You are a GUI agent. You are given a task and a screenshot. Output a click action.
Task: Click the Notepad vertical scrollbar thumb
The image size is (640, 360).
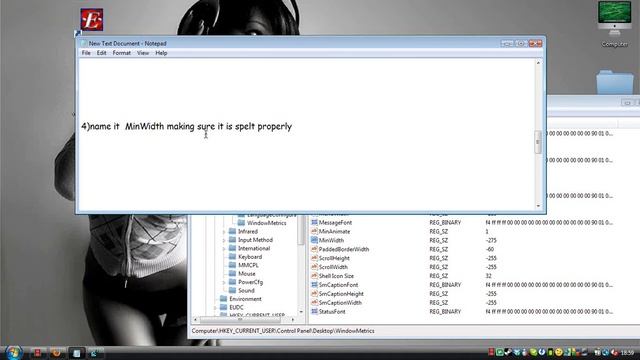(x=538, y=142)
